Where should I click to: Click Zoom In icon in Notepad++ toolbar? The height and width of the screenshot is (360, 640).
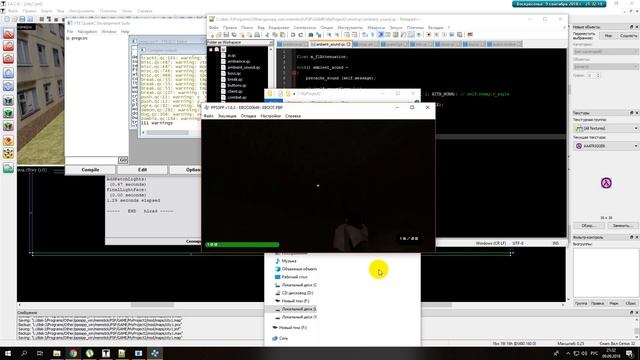[x=329, y=35]
